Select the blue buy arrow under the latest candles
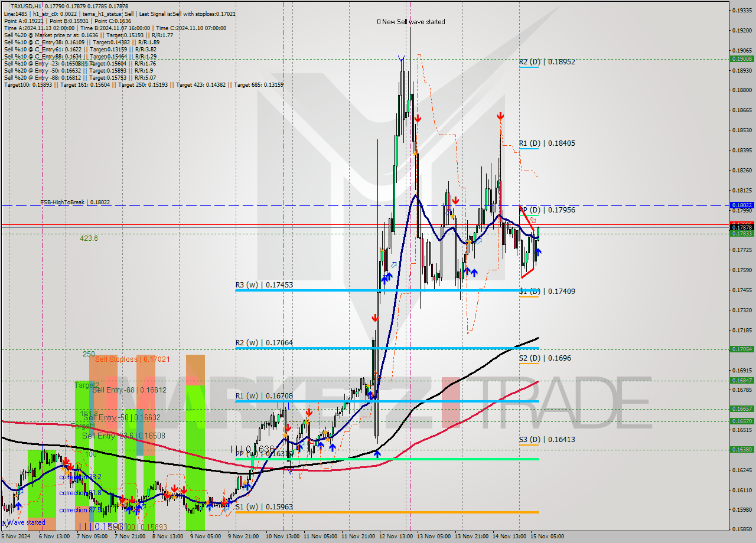Screen dimensions: 756x543 tap(538, 253)
